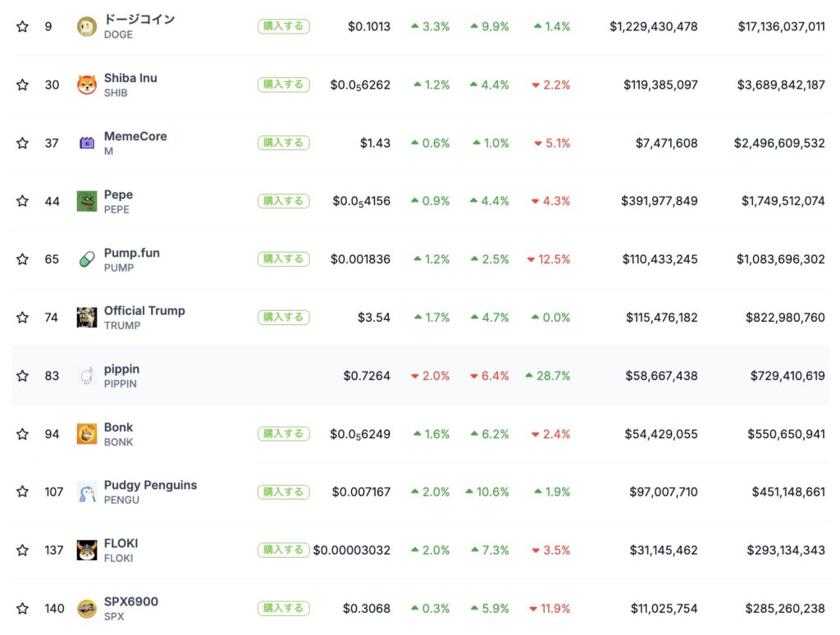840x635 pixels.
Task: Click the Pepe frog icon
Action: (86, 201)
